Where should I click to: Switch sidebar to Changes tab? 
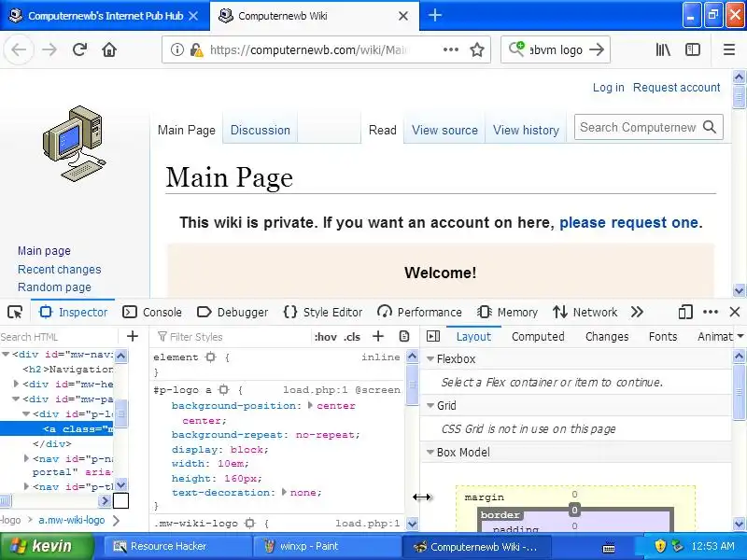tap(606, 337)
